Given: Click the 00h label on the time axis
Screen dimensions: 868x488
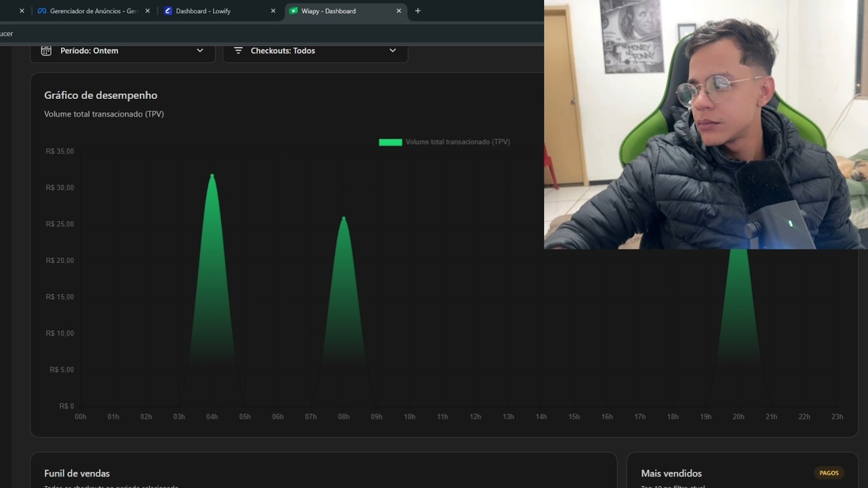Looking at the screenshot, I should [81, 417].
